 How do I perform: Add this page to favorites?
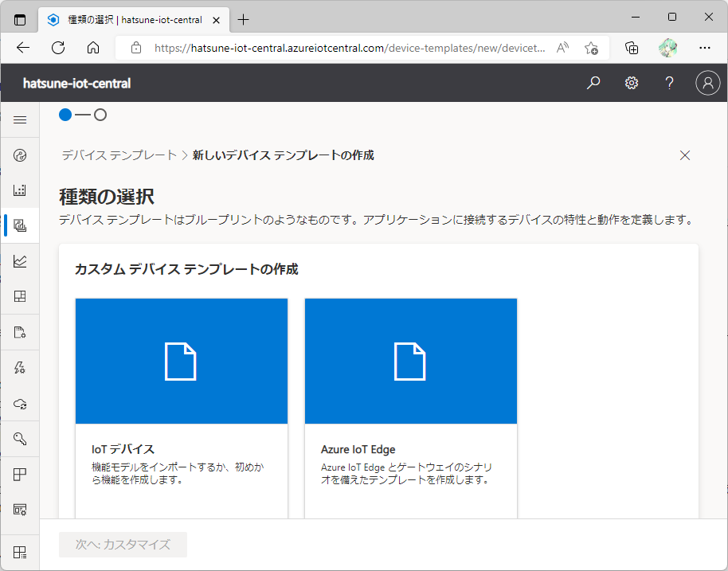coord(591,48)
